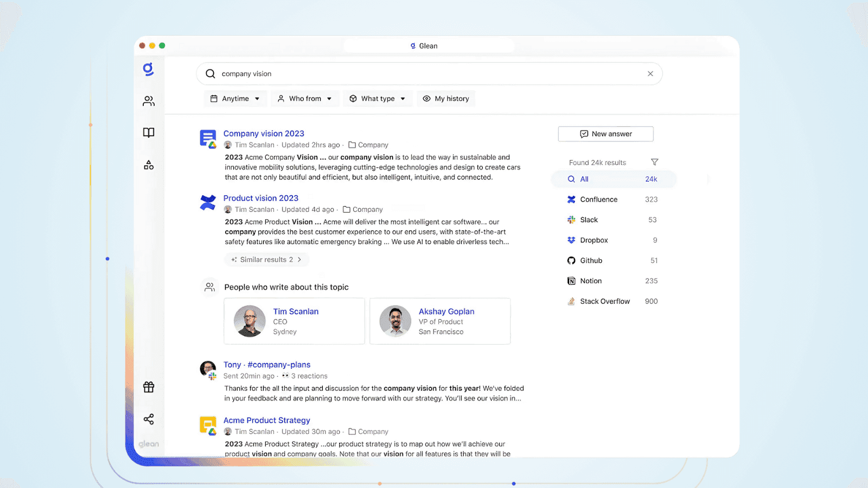Open the Product vision 2023 result

pos(261,198)
